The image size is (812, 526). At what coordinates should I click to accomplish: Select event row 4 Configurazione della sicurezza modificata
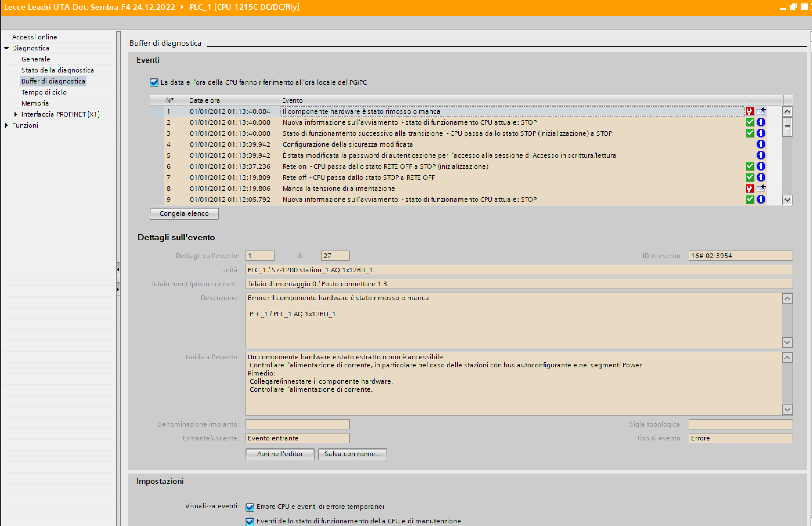pyautogui.click(x=466, y=144)
